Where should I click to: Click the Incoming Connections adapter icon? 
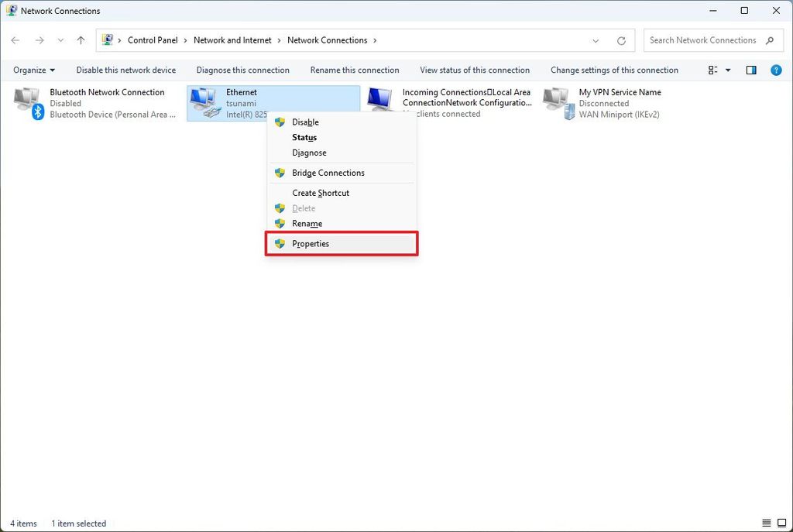(x=380, y=101)
